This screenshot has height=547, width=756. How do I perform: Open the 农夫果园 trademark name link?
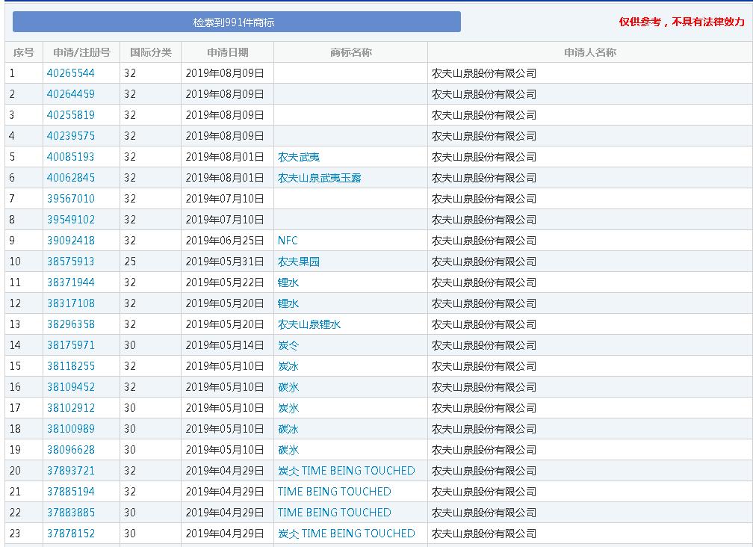point(299,262)
